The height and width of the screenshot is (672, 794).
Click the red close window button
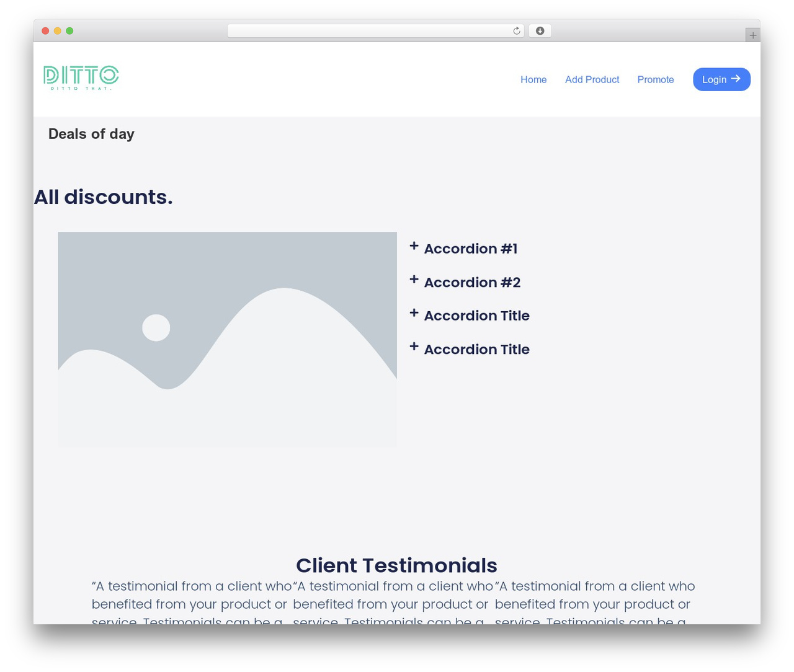click(x=45, y=31)
